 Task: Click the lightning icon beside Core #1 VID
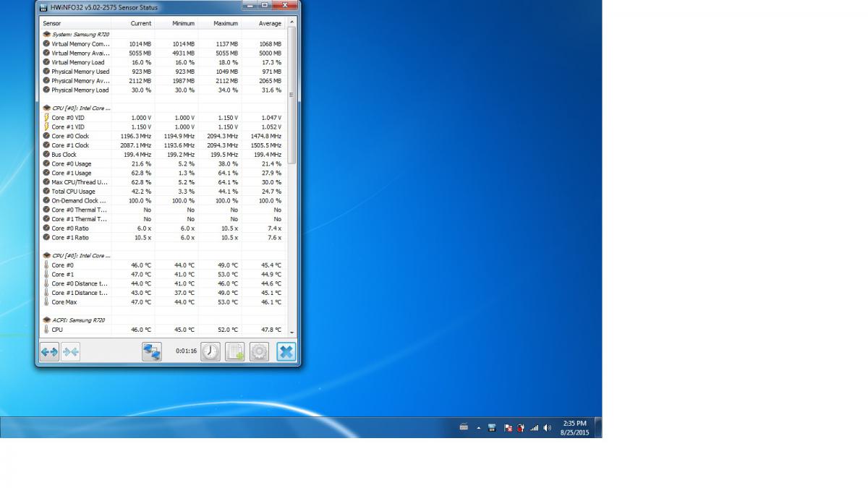pyautogui.click(x=46, y=127)
